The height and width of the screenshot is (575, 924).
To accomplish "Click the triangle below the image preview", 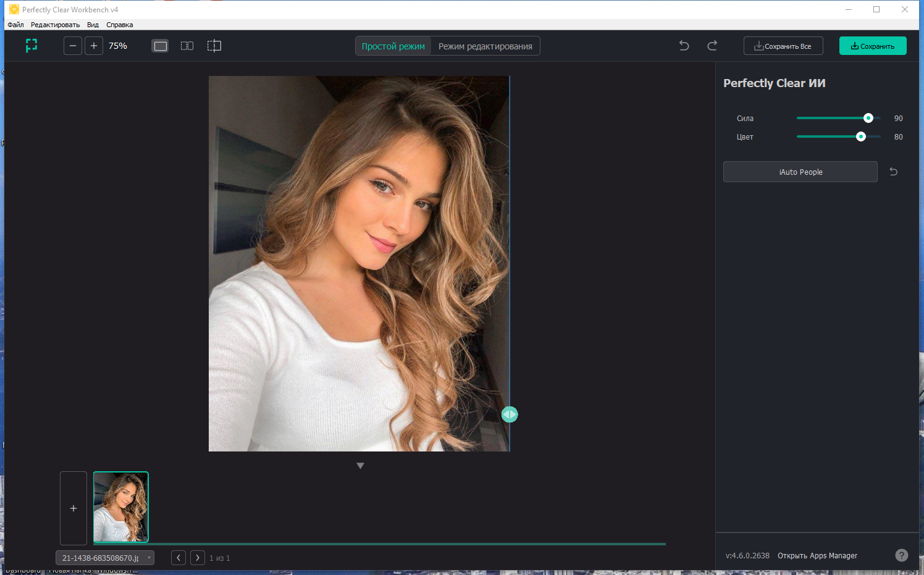I will pyautogui.click(x=360, y=465).
